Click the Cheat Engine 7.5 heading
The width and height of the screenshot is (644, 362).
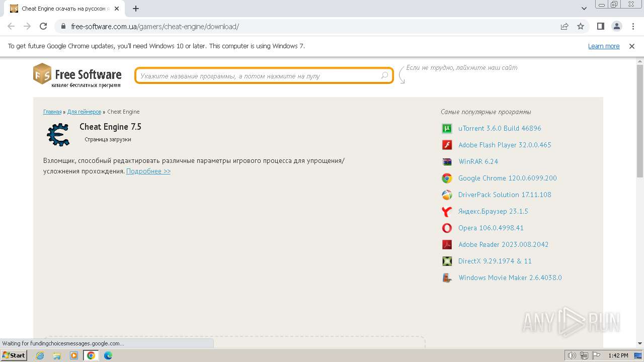tap(110, 127)
